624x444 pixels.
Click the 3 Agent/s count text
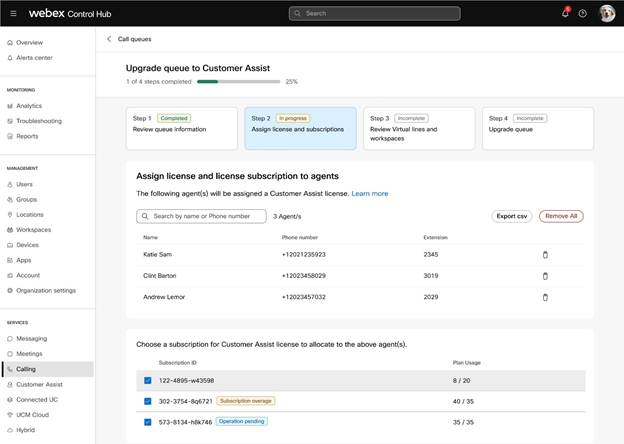(287, 216)
